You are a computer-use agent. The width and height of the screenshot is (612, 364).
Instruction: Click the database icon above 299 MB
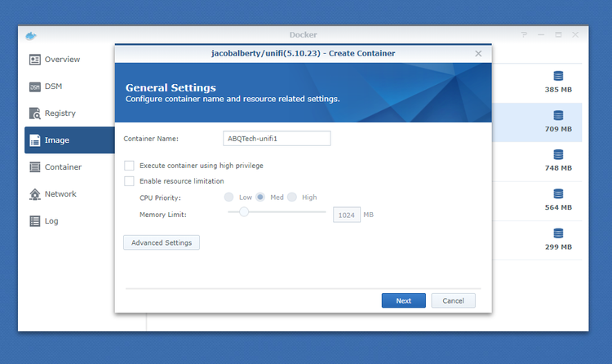pos(558,233)
